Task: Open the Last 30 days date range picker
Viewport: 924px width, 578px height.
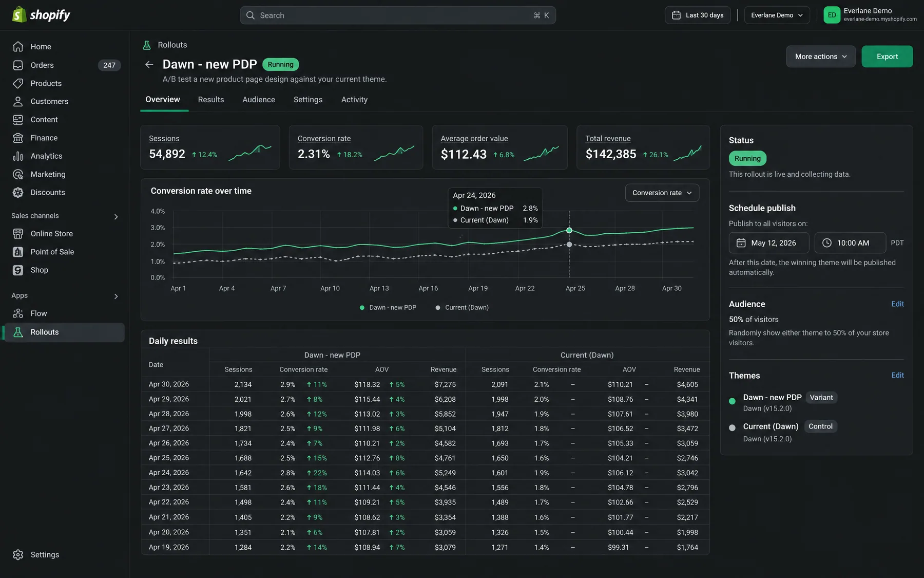Action: [x=698, y=15]
